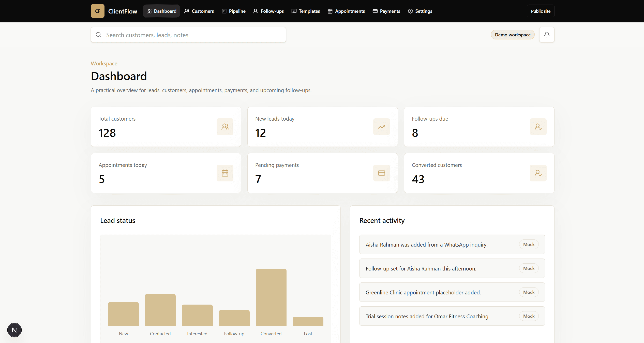Click the Appointments calendar icon in navbar
The height and width of the screenshot is (343, 644).
(x=330, y=11)
